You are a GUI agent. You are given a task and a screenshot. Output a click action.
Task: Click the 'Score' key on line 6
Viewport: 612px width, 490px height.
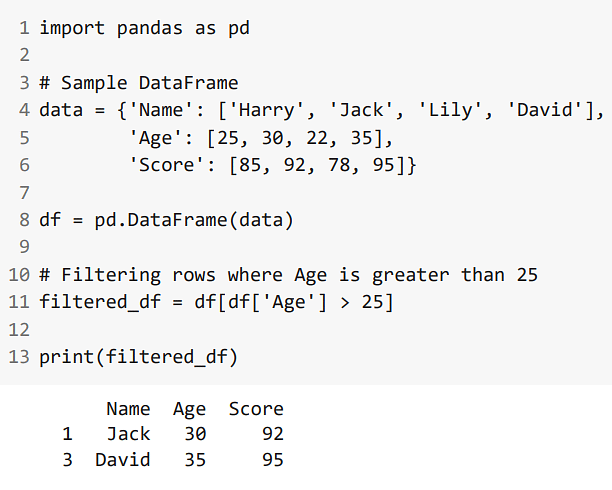pyautogui.click(x=166, y=165)
